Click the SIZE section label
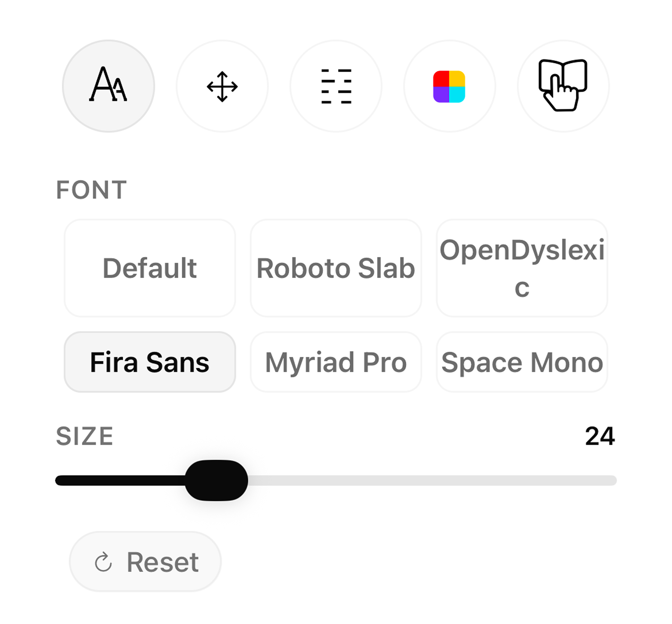This screenshot has width=672, height=624. click(x=85, y=436)
